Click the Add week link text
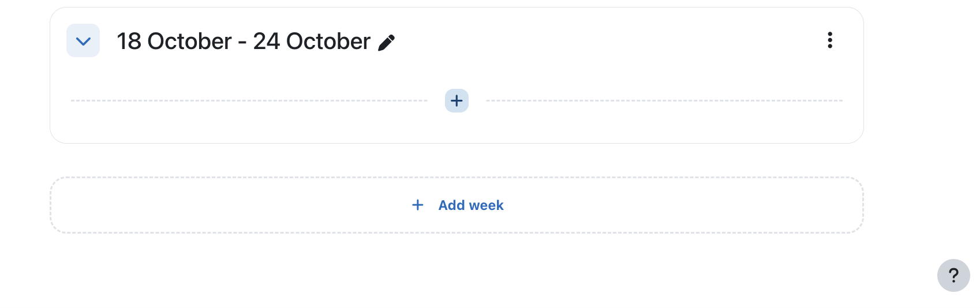This screenshot has width=980, height=308. point(471,205)
